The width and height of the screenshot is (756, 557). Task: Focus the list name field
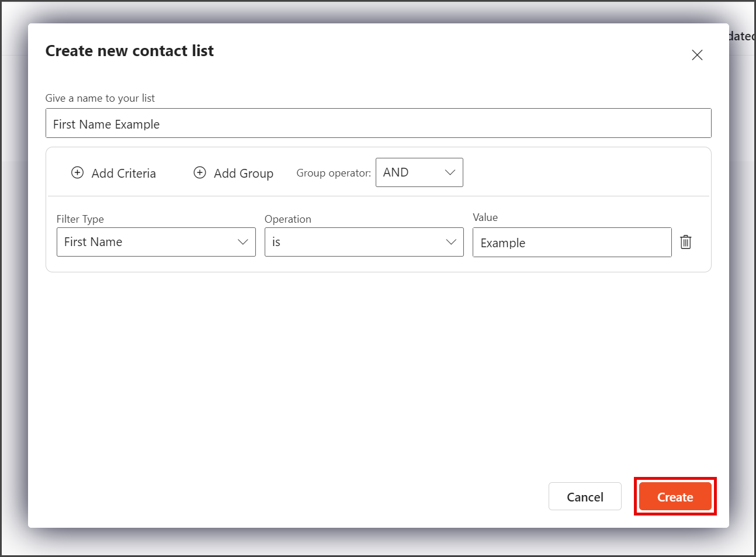[x=379, y=123]
